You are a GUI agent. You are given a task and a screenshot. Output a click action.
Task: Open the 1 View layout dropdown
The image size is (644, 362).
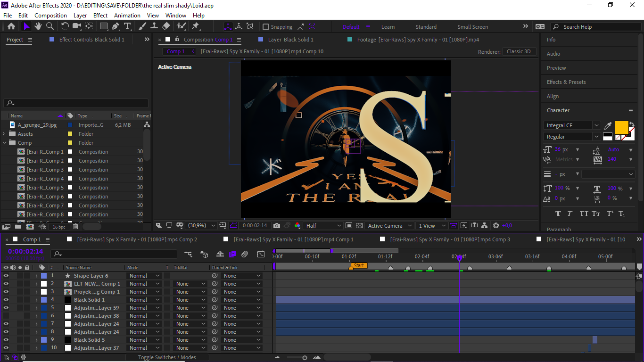432,226
